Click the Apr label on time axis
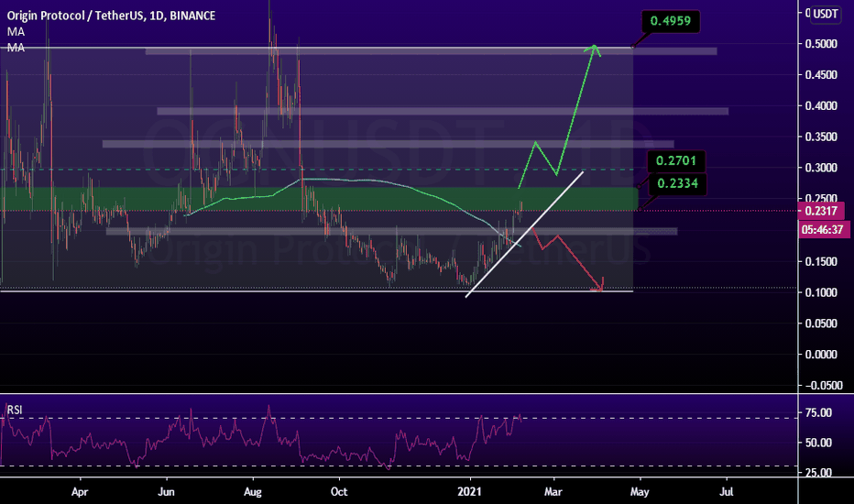This screenshot has width=854, height=504. coord(80,492)
